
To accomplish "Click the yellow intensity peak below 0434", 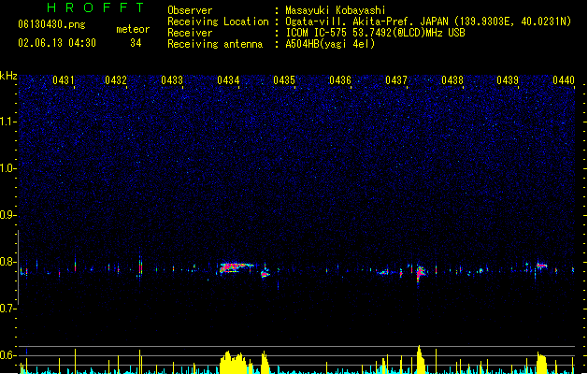I will 234,363.
